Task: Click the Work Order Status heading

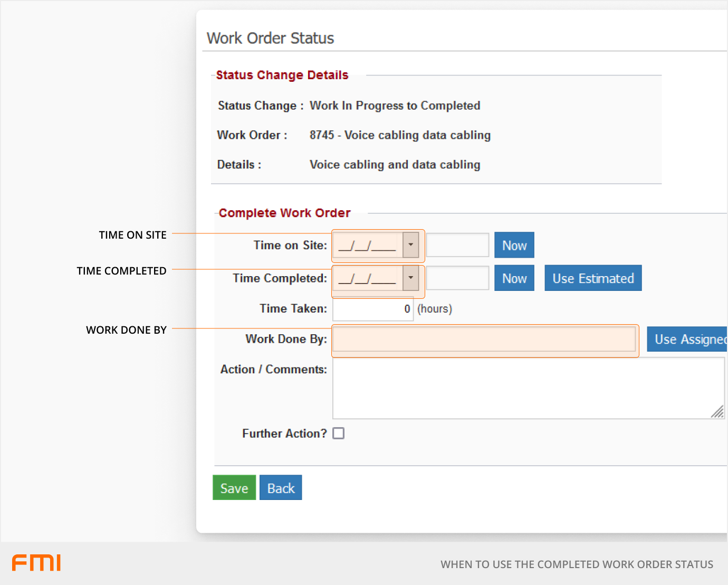Action: 270,39
